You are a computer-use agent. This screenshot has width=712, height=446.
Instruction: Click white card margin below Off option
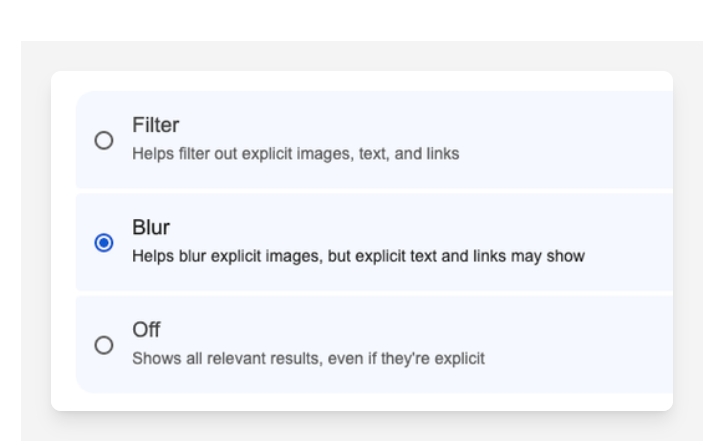click(360, 402)
